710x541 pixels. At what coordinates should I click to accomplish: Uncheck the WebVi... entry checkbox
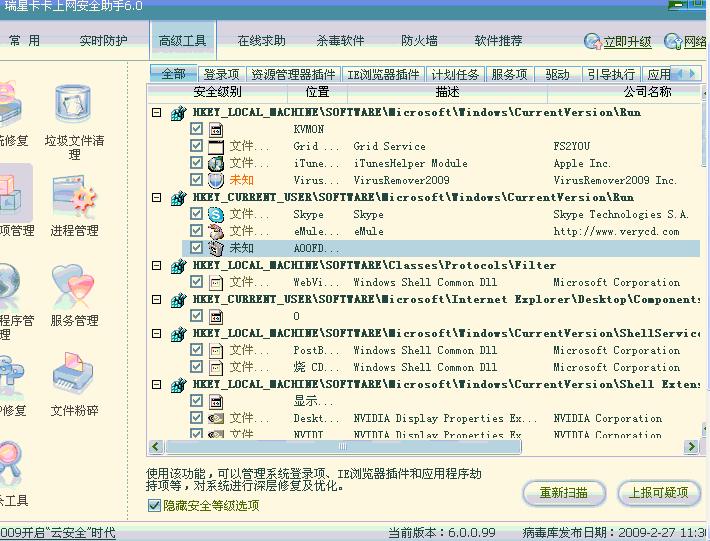196,282
